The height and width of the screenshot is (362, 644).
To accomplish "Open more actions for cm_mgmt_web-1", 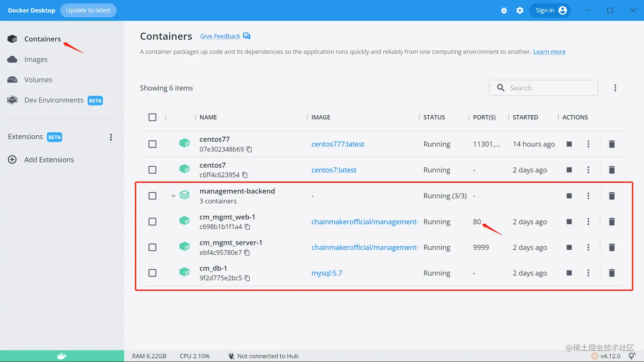I will [588, 222].
